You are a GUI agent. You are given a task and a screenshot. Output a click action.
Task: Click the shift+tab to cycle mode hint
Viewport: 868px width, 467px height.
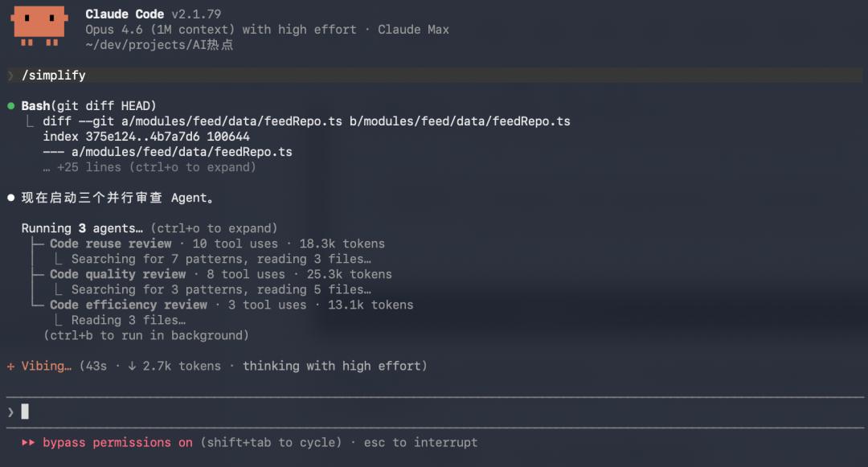pyautogui.click(x=274, y=443)
